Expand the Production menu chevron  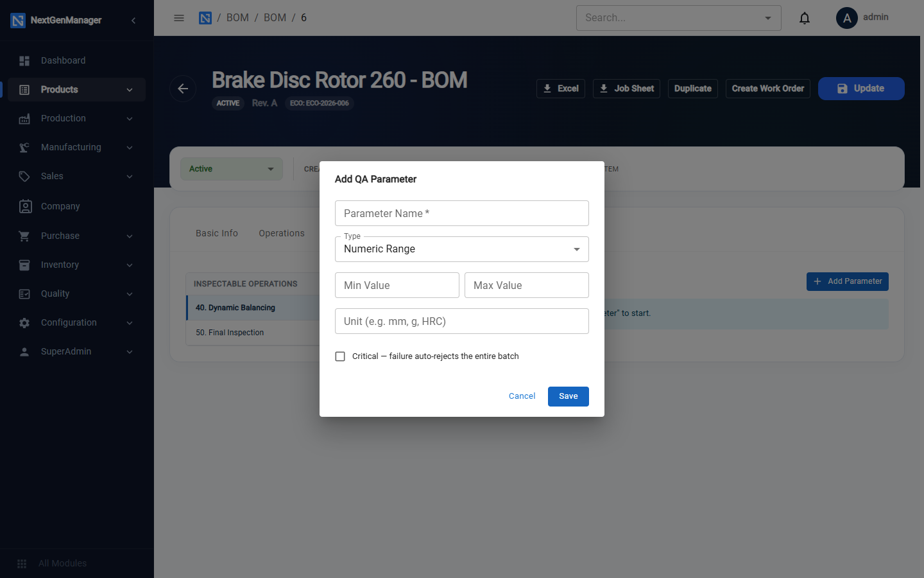click(x=130, y=119)
